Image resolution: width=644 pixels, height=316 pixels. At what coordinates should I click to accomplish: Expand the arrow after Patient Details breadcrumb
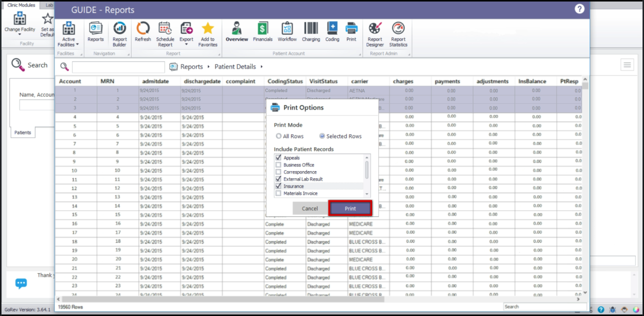tap(261, 67)
